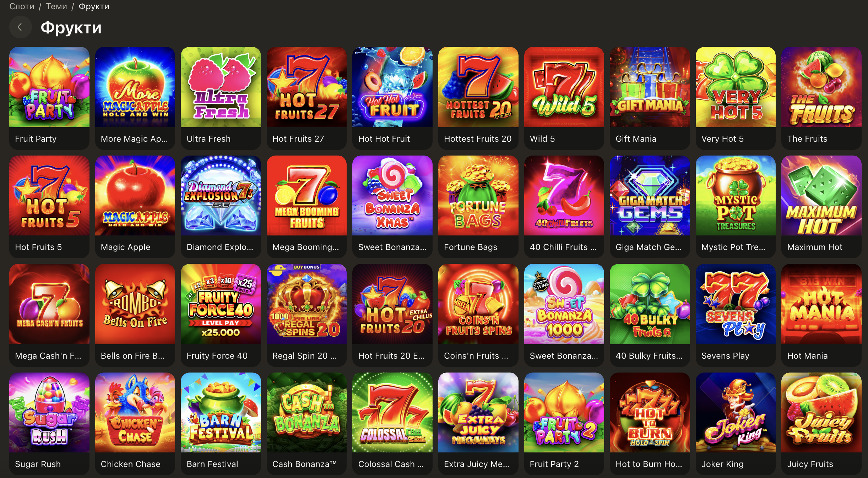Open the Слоти breadcrumb link

point(22,6)
